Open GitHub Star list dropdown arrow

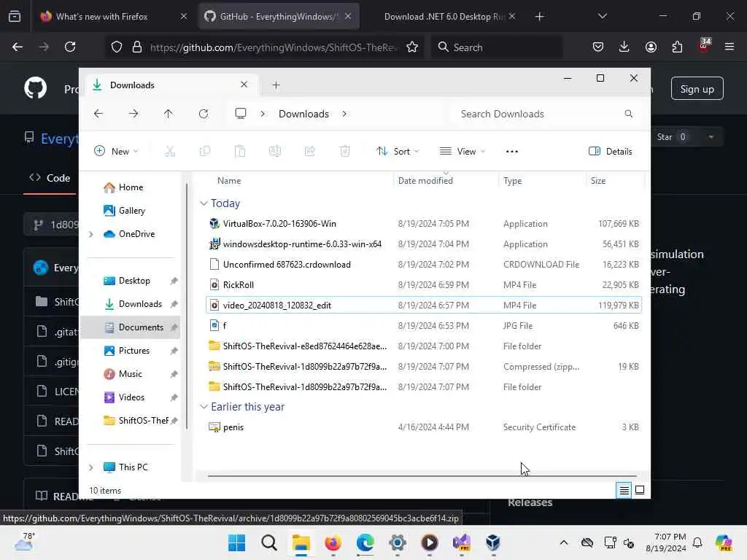click(x=711, y=137)
